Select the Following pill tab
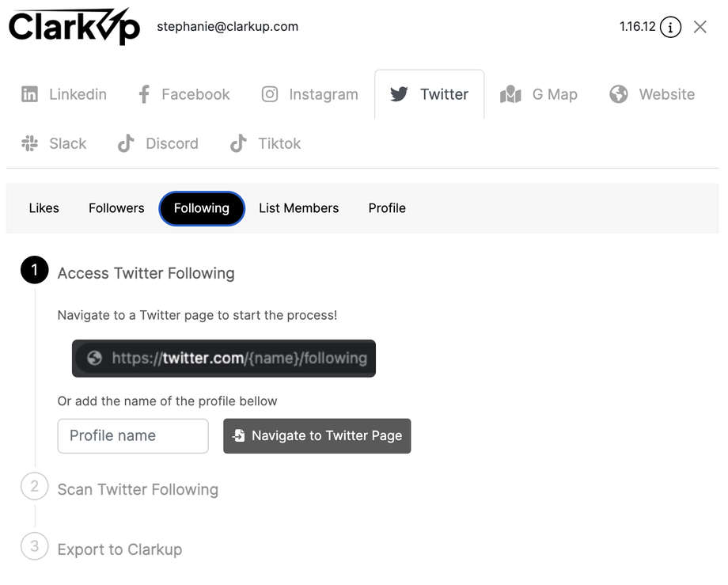Viewport: 728px width, 585px height. [x=202, y=208]
